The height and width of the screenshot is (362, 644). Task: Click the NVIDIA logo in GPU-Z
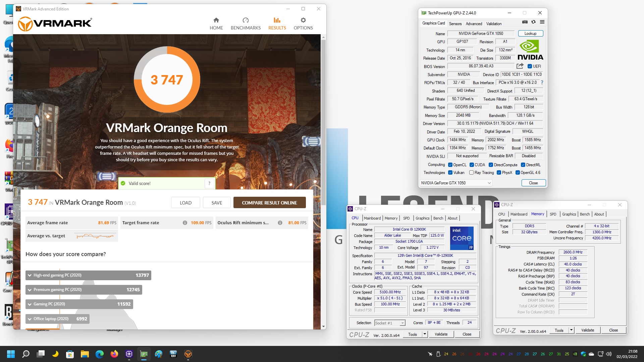coord(530,50)
